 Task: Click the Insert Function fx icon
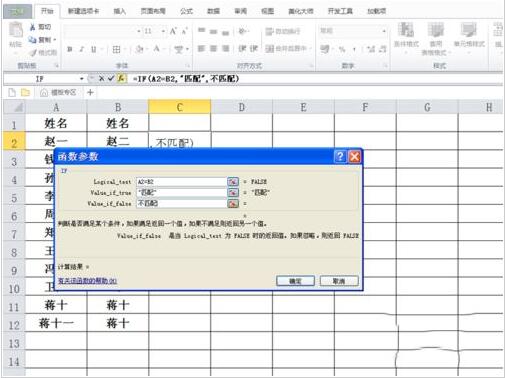tap(121, 79)
